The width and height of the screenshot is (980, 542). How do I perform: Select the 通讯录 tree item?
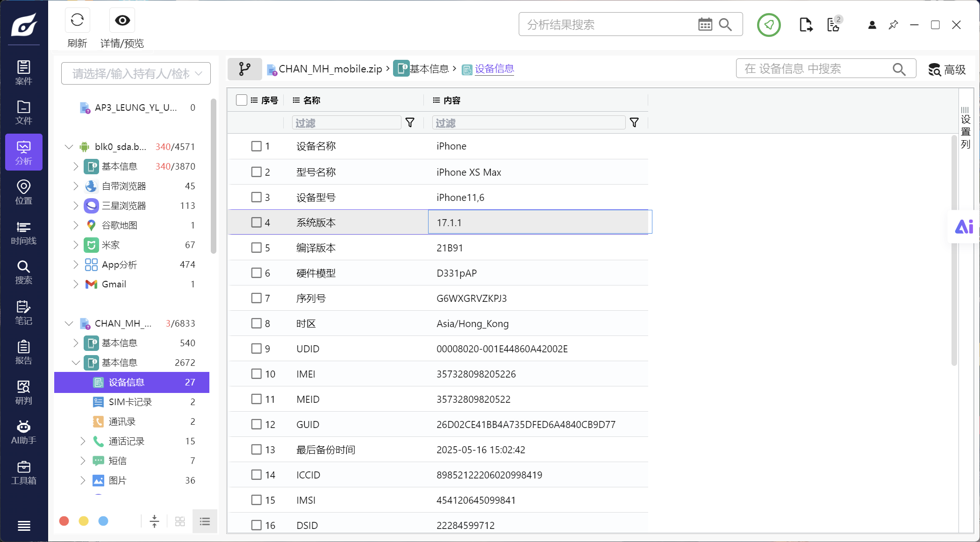coord(132,421)
